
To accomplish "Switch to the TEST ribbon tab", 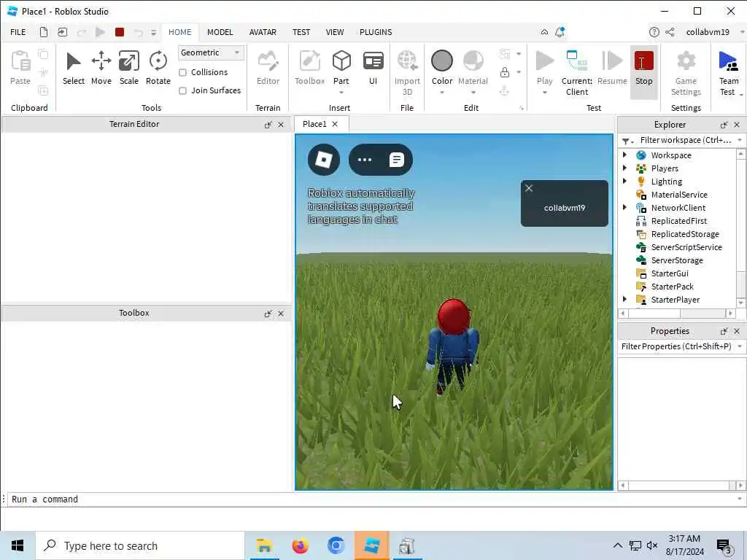I will coord(301,32).
